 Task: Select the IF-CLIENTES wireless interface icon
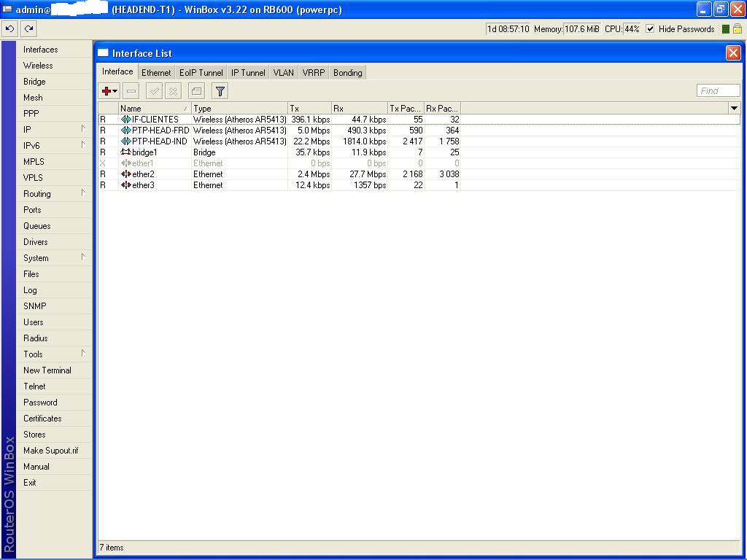pyautogui.click(x=125, y=120)
